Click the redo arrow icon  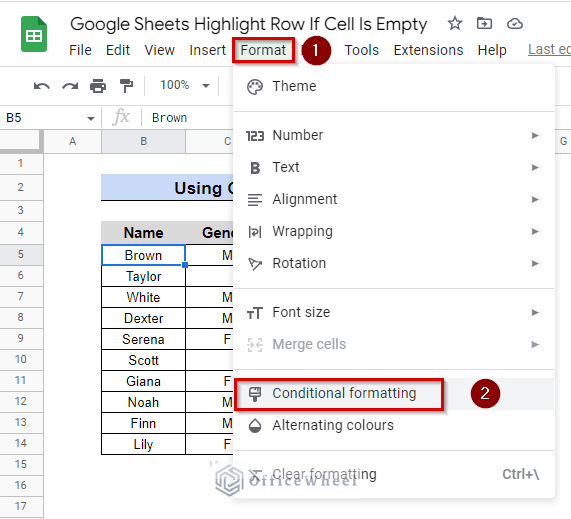tap(70, 86)
